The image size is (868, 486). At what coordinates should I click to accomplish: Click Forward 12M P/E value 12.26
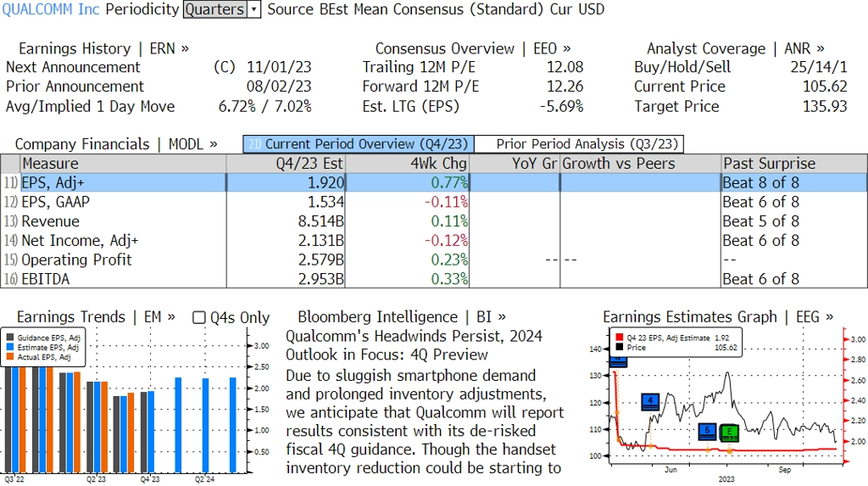tap(565, 87)
